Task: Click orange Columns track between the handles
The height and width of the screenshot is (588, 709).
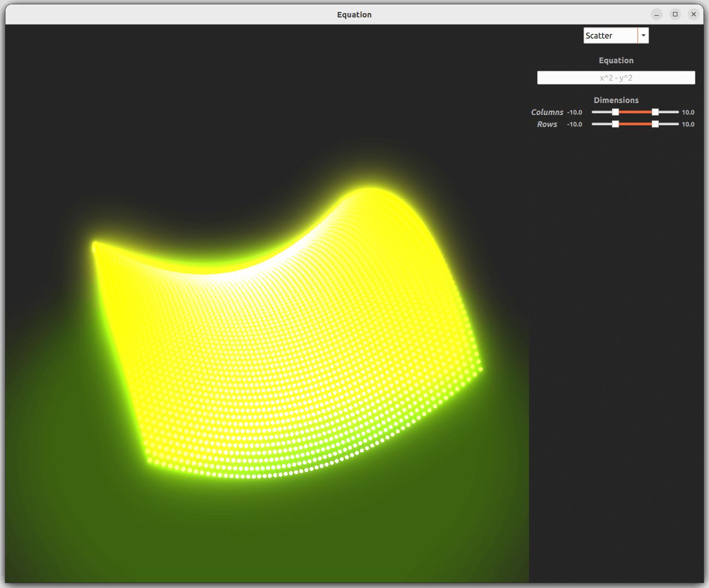Action: (x=635, y=112)
